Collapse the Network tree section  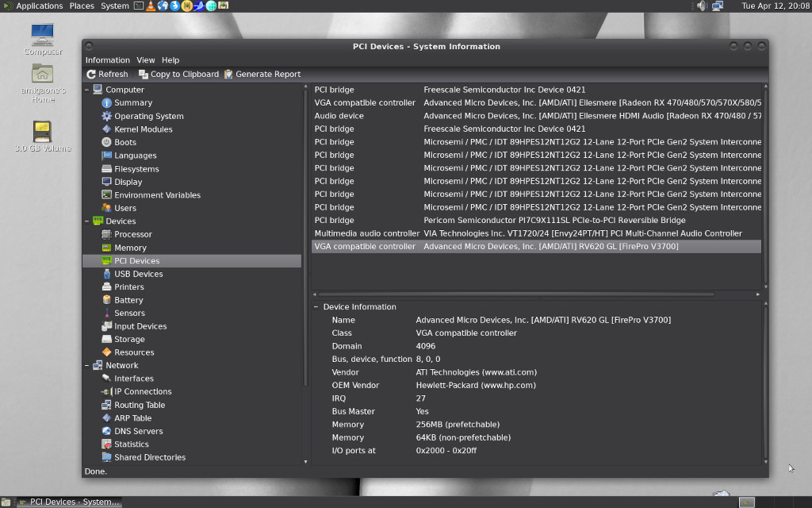click(x=87, y=365)
